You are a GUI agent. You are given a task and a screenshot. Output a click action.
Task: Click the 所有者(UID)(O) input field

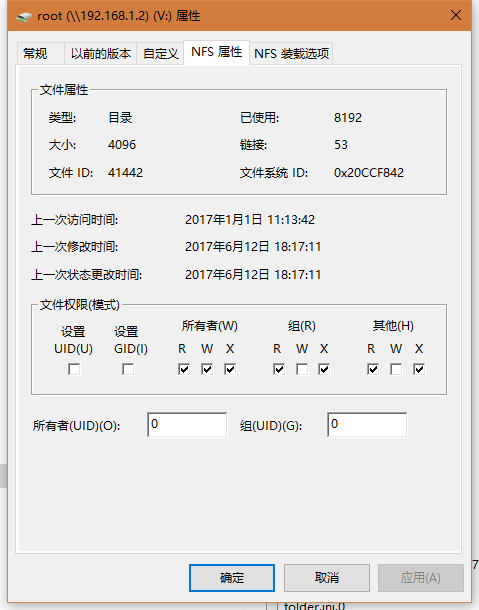(187, 424)
